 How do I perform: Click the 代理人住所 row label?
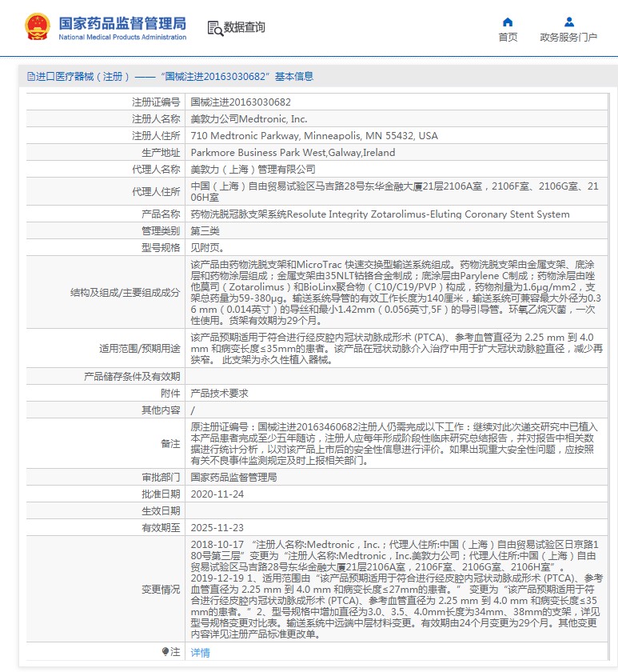pyautogui.click(x=156, y=191)
